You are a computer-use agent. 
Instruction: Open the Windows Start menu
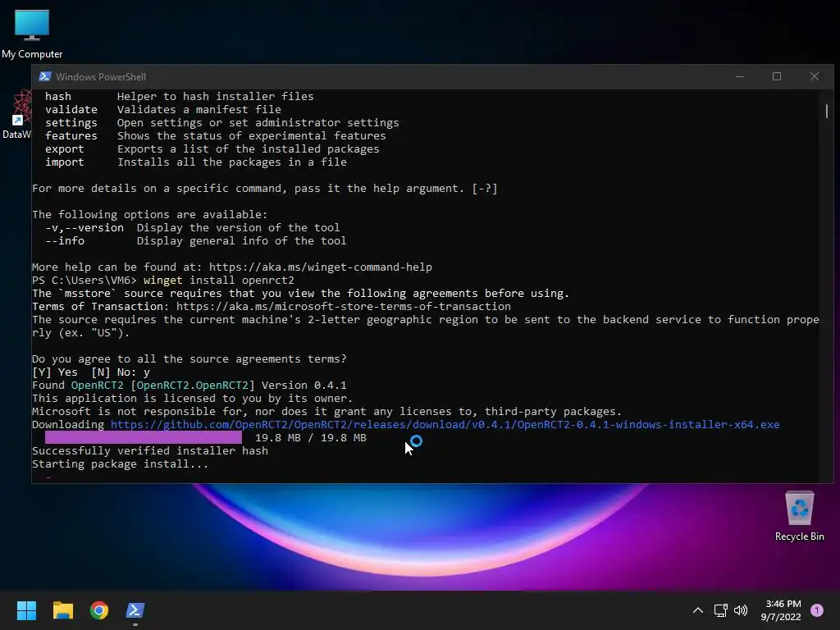[x=26, y=610]
